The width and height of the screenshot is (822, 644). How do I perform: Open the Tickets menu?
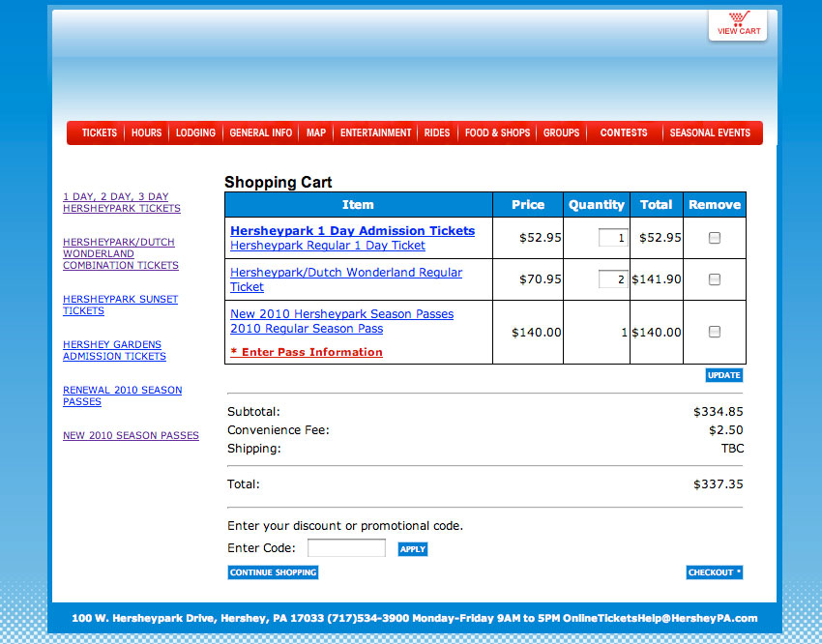(99, 132)
